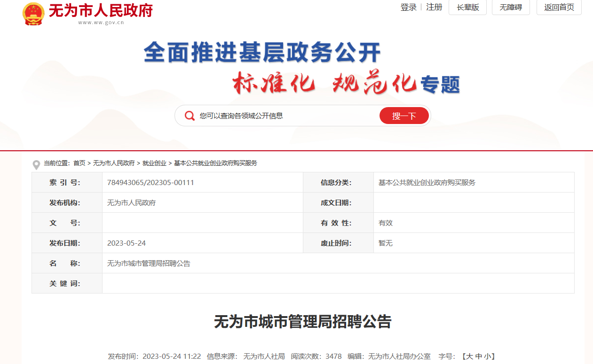
Task: Click the 废止时间 label cell
Action: point(339,243)
